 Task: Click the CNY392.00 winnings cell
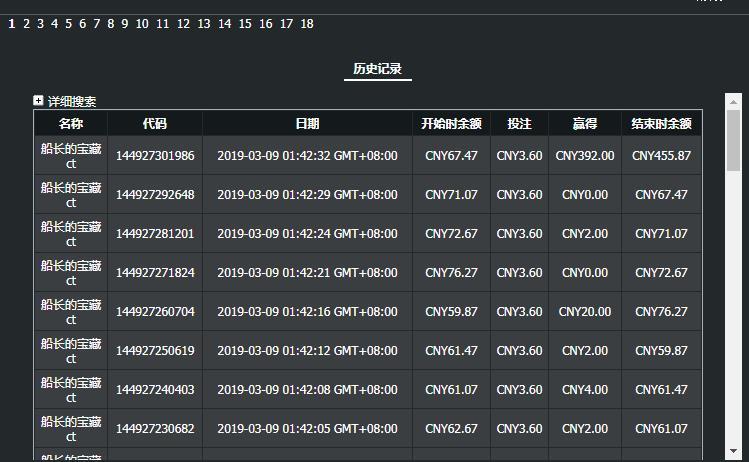[x=584, y=156]
